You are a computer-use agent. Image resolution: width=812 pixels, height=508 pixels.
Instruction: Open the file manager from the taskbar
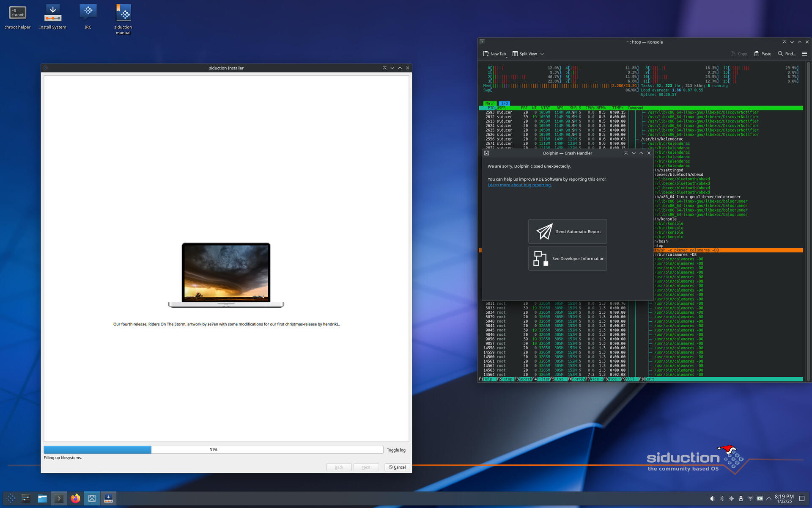pos(42,498)
